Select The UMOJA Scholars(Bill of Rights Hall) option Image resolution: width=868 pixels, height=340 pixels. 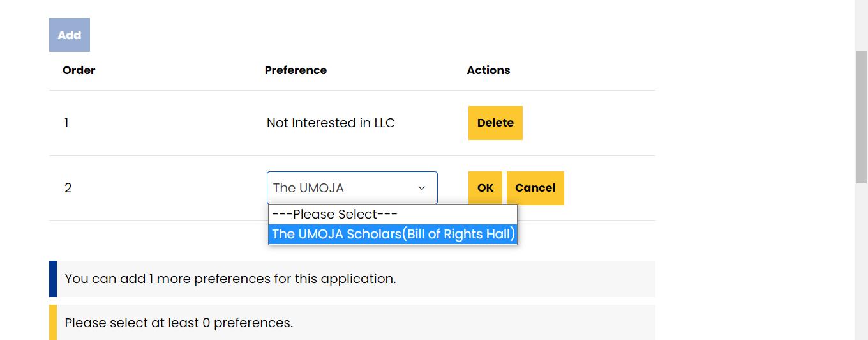(392, 234)
